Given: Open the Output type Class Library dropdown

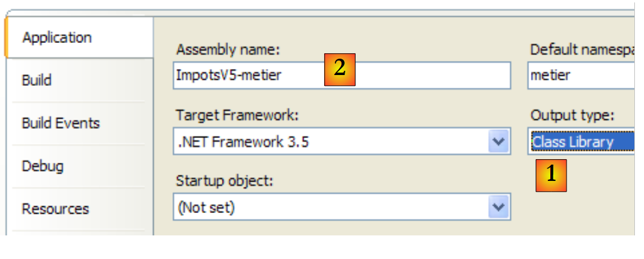Looking at the screenshot, I should tap(582, 142).
